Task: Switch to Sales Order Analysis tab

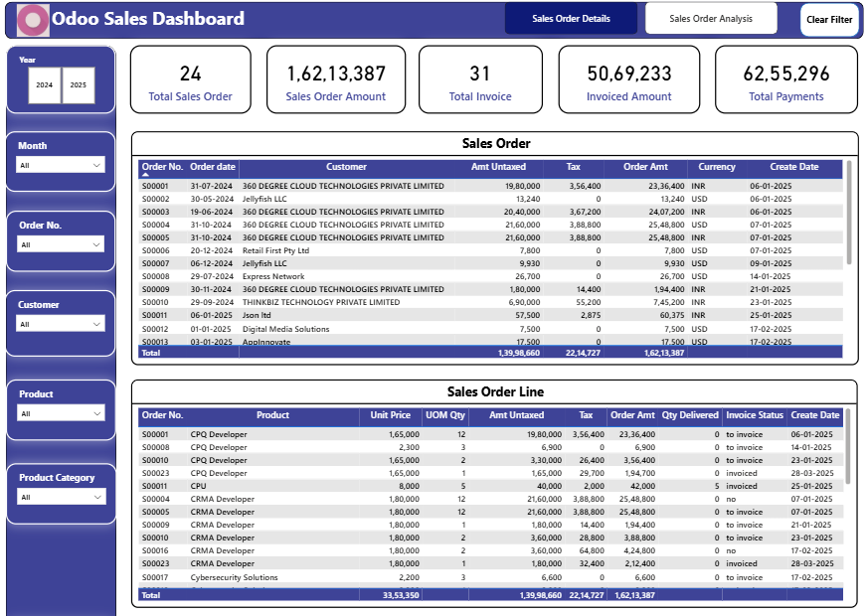Action: [x=711, y=19]
